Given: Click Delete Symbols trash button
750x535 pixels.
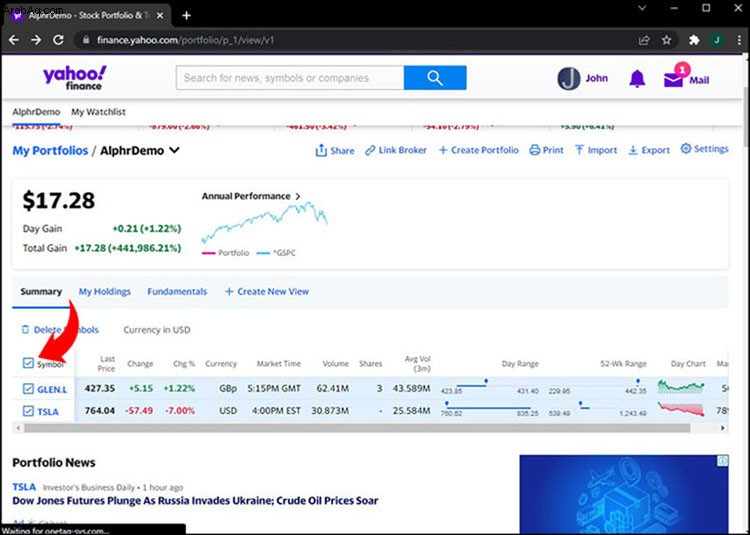Looking at the screenshot, I should pos(60,330).
